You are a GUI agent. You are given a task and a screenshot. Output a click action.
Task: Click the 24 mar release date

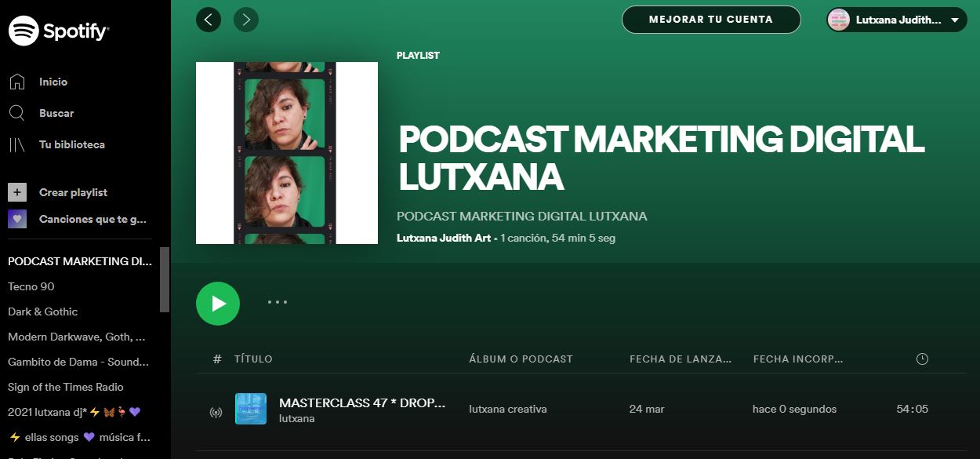coord(647,409)
